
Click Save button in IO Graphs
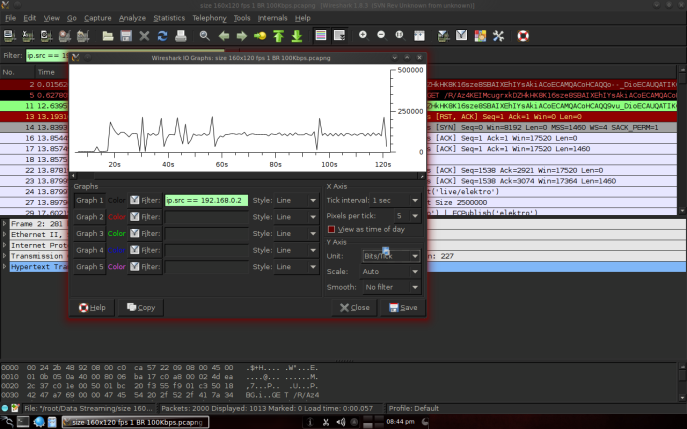pyautogui.click(x=403, y=308)
